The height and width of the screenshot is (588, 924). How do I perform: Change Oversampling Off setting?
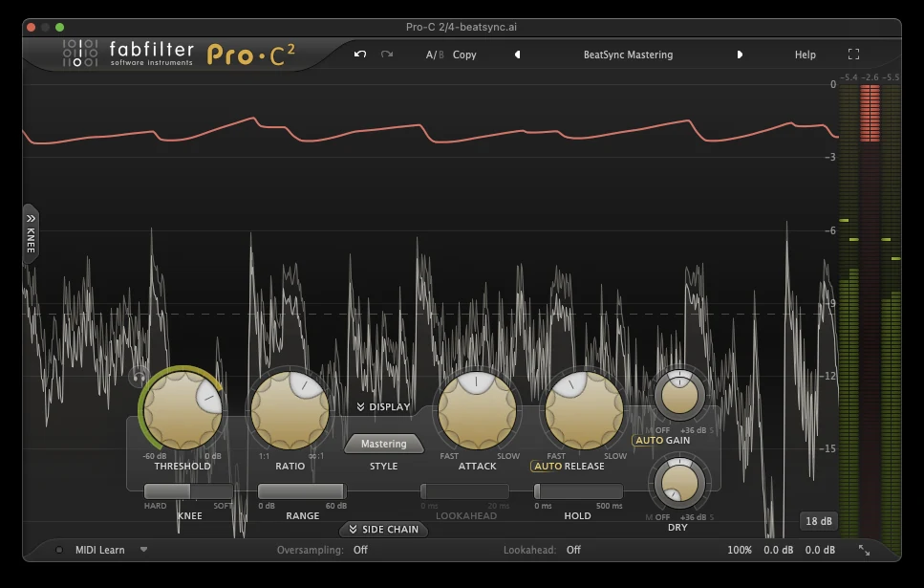pyautogui.click(x=360, y=550)
